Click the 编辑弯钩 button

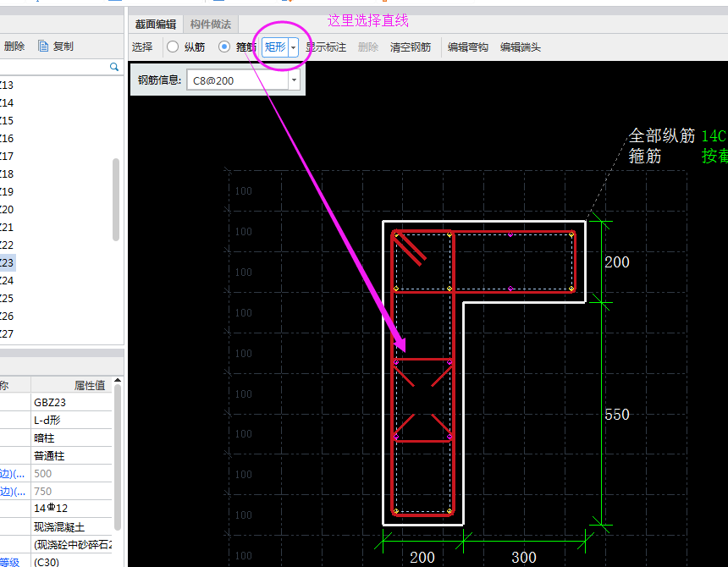point(467,47)
